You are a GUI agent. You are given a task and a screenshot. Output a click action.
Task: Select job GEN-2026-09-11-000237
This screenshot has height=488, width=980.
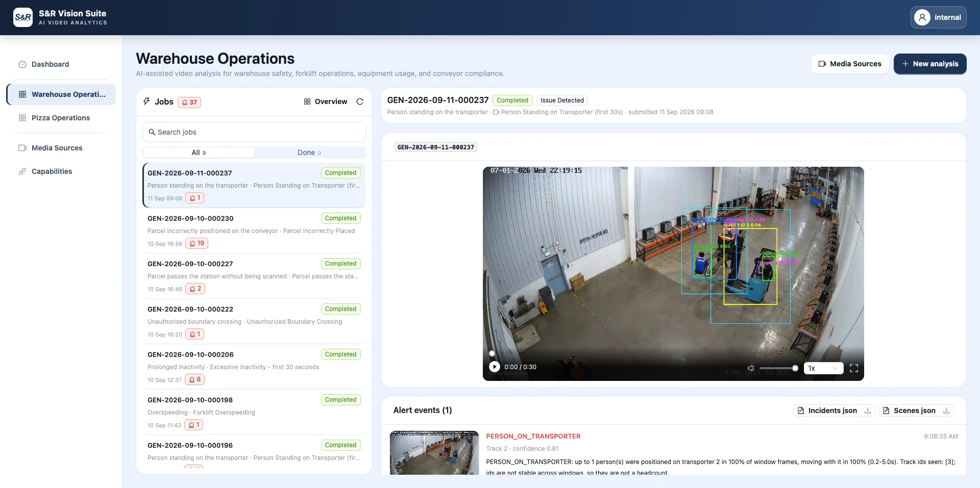(254, 185)
